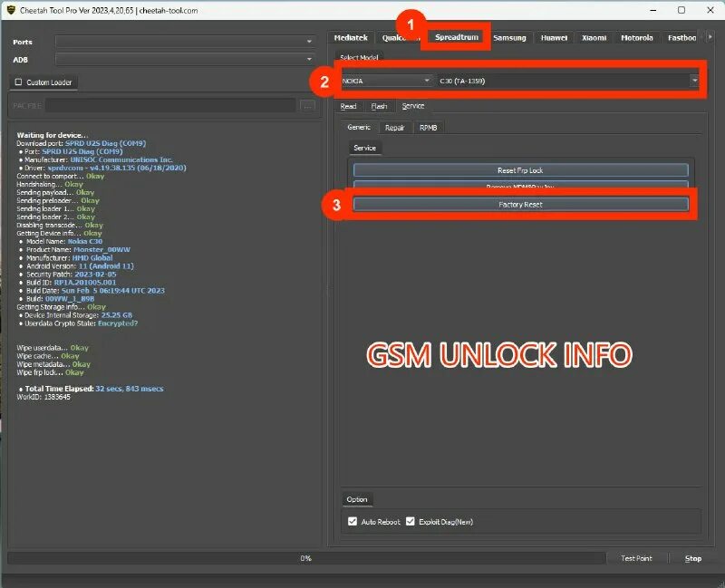Image resolution: width=725 pixels, height=588 pixels.
Task: Disable Auto Reboot
Action: (x=352, y=521)
